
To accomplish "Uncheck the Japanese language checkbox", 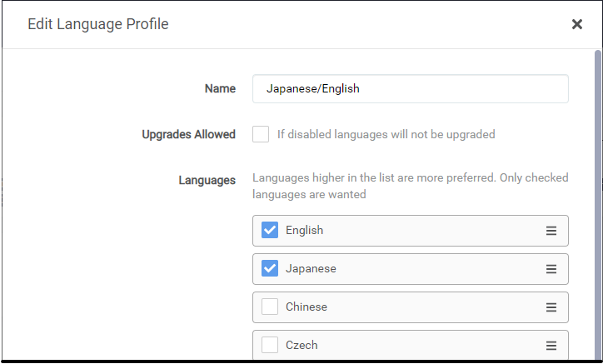I will [270, 268].
